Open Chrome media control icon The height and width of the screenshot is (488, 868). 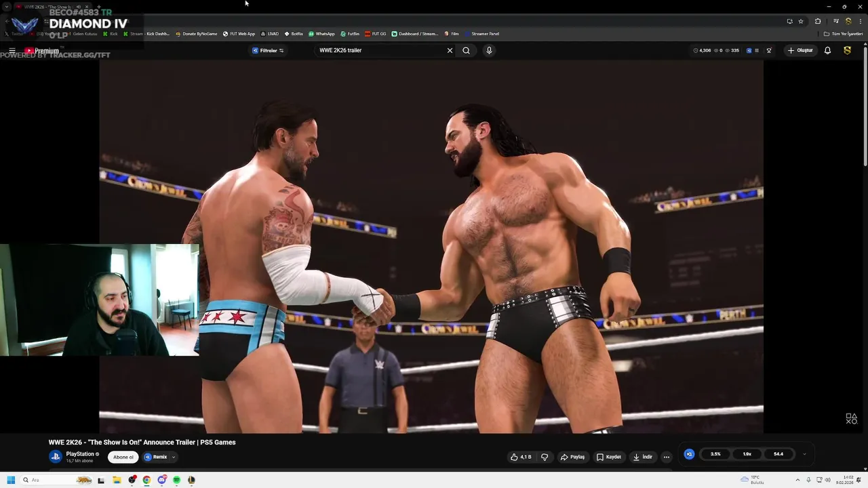coord(836,21)
